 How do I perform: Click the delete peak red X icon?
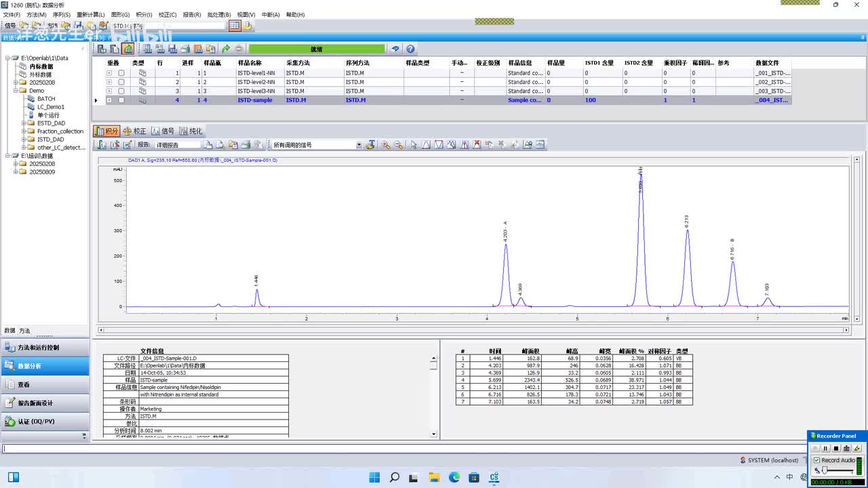click(477, 144)
